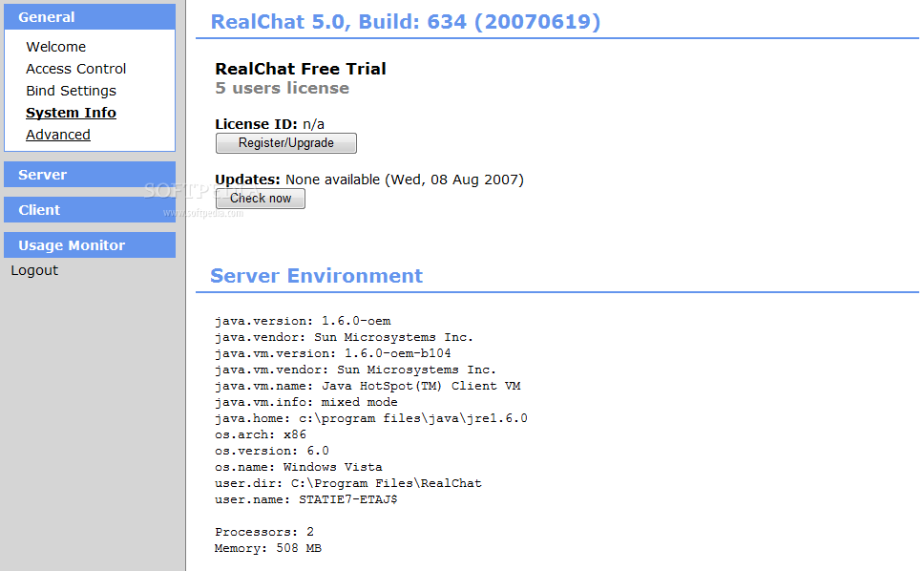
Task: Click the java.version 1.6.0-oem line
Action: [x=303, y=321]
